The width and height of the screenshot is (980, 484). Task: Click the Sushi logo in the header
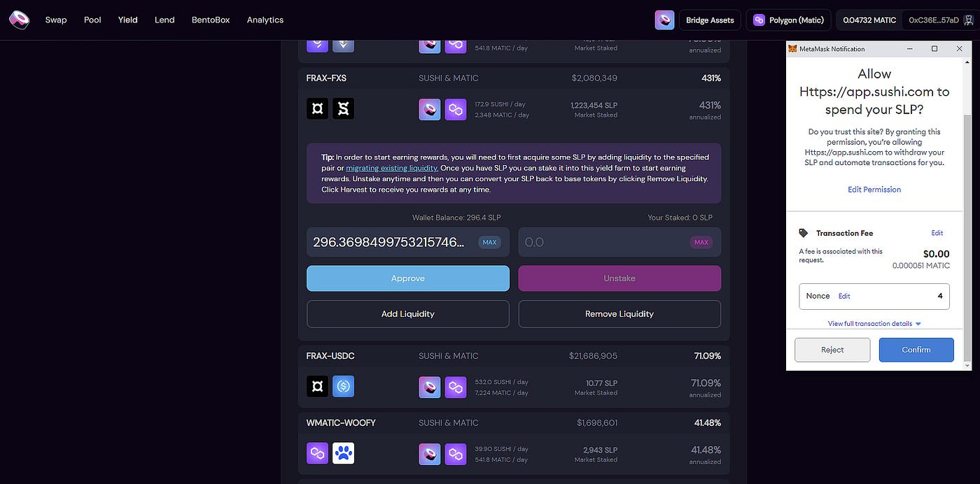tap(19, 20)
